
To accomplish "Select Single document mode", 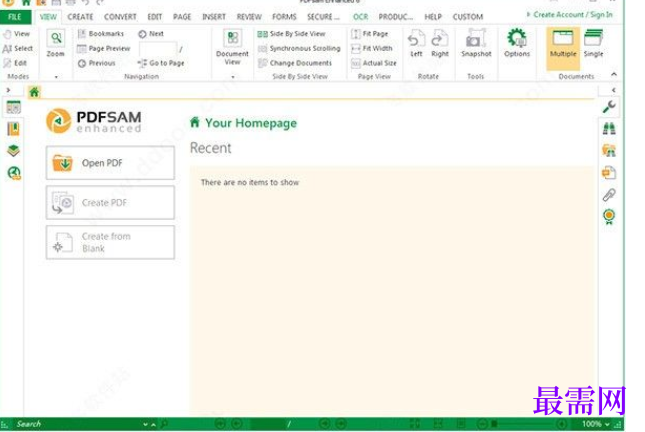I will pyautogui.click(x=593, y=43).
